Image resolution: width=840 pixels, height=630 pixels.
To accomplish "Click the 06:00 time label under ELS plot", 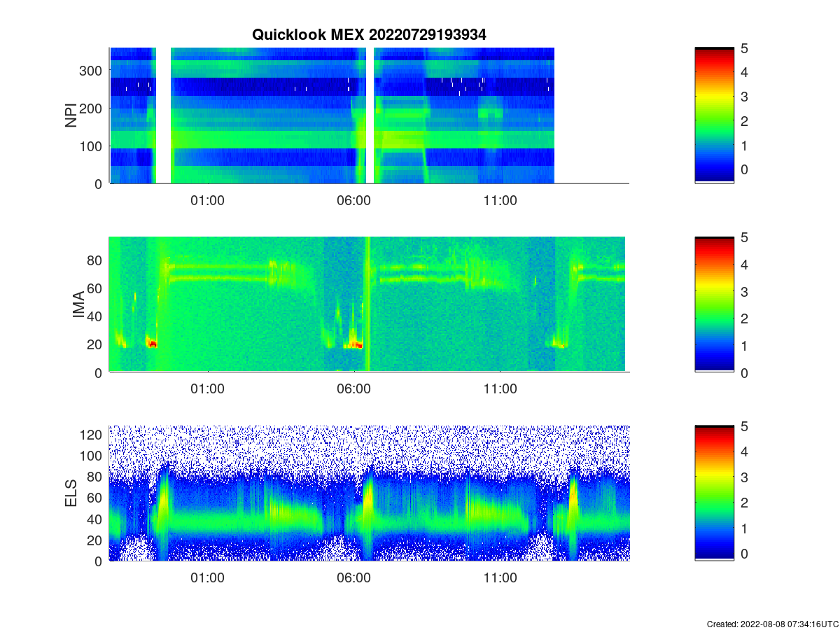I will tap(353, 578).
